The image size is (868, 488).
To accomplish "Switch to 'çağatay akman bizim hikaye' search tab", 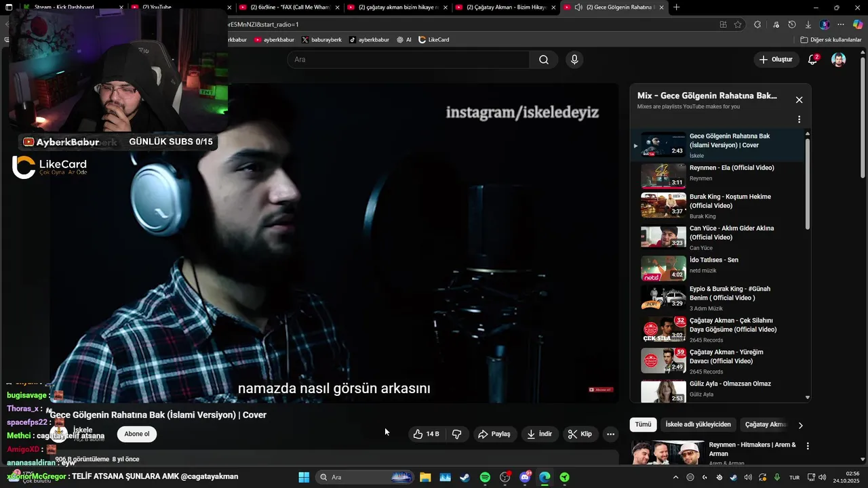I will tap(397, 7).
